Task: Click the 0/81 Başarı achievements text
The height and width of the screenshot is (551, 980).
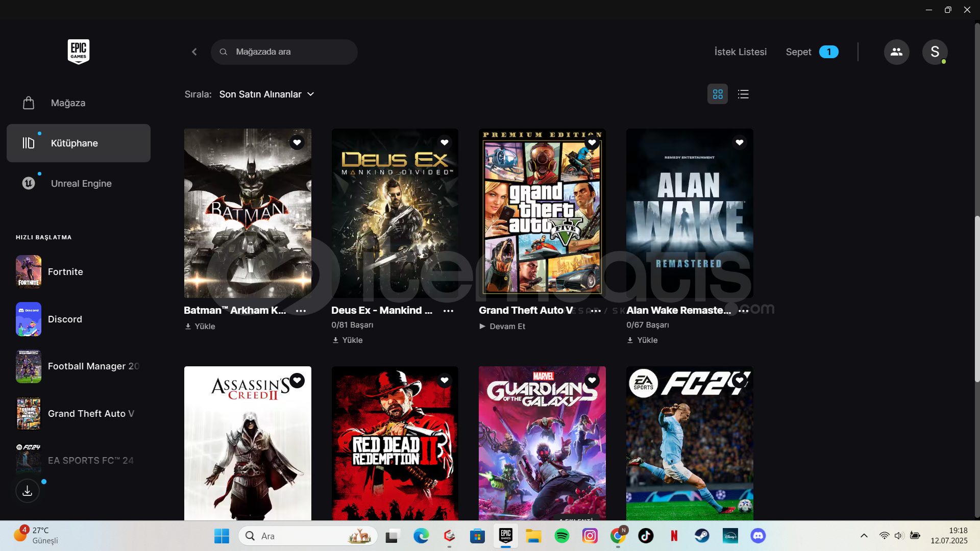Action: coord(352,325)
